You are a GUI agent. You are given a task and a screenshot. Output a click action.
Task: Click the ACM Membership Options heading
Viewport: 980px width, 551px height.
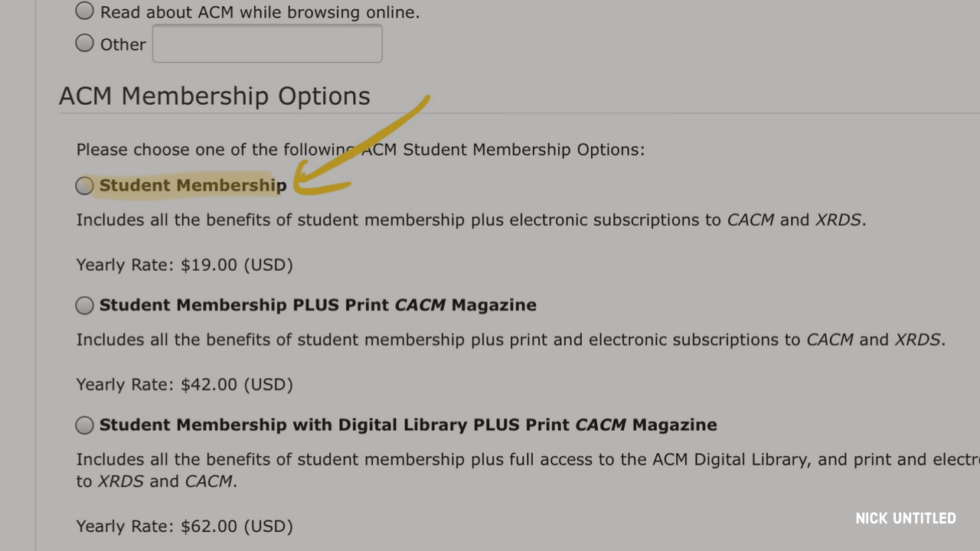point(214,96)
